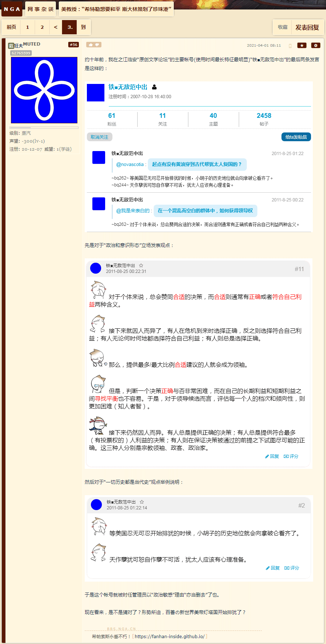Click the second emoticon before 接下来就因人而异了

click(98, 324)
